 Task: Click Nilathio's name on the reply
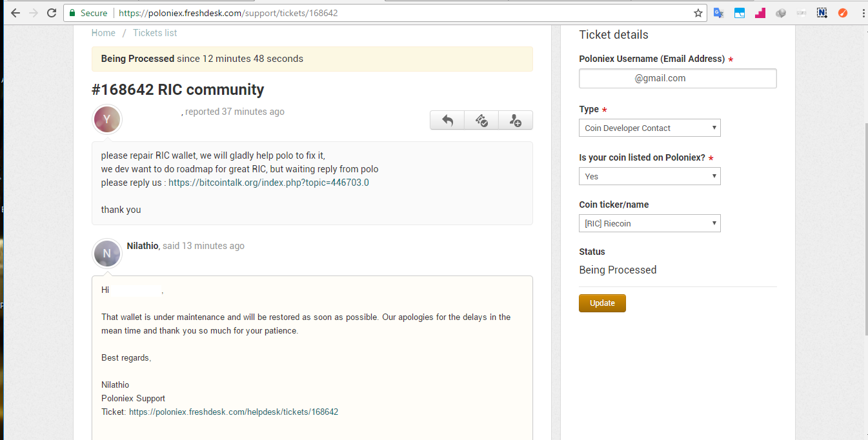coord(143,246)
